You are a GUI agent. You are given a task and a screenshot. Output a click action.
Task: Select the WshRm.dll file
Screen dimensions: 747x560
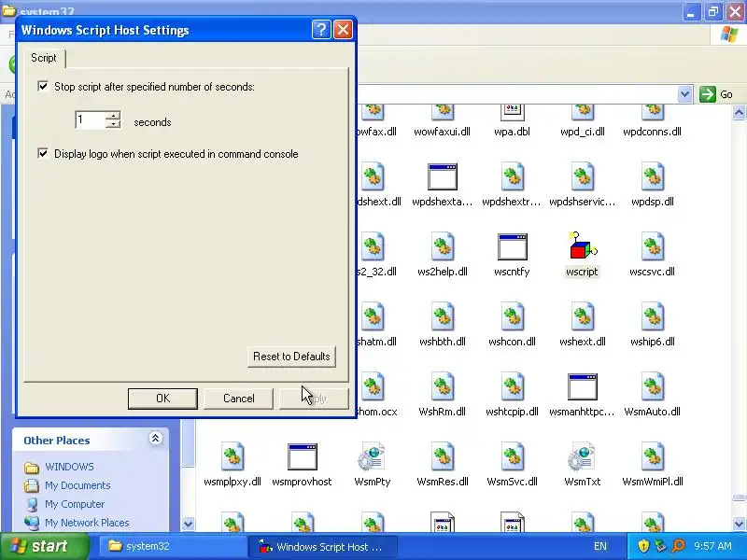click(442, 395)
